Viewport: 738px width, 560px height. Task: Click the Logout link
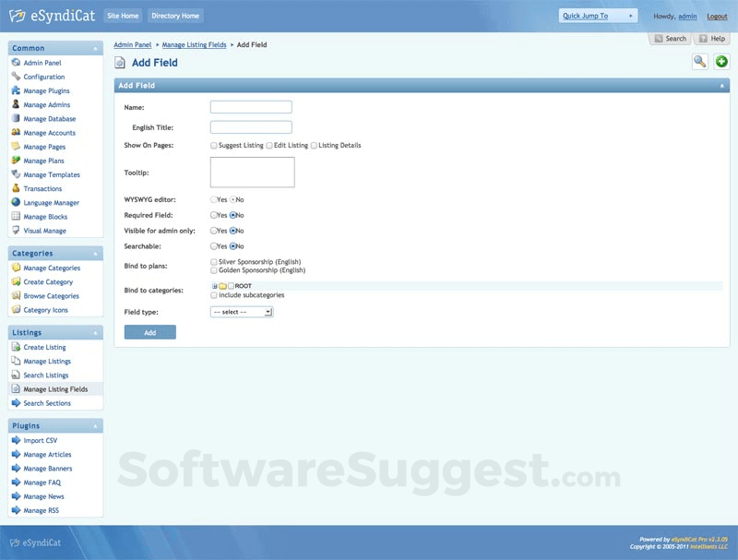click(718, 16)
